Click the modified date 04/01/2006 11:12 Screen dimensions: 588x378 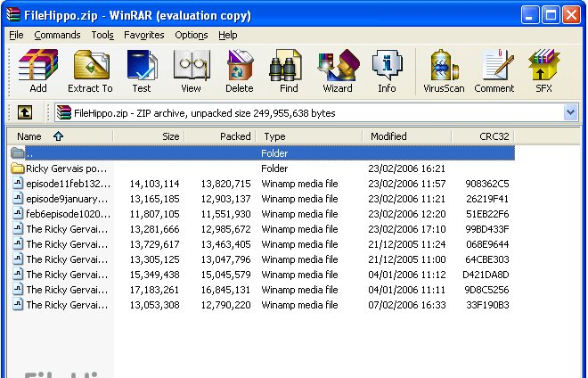(407, 275)
